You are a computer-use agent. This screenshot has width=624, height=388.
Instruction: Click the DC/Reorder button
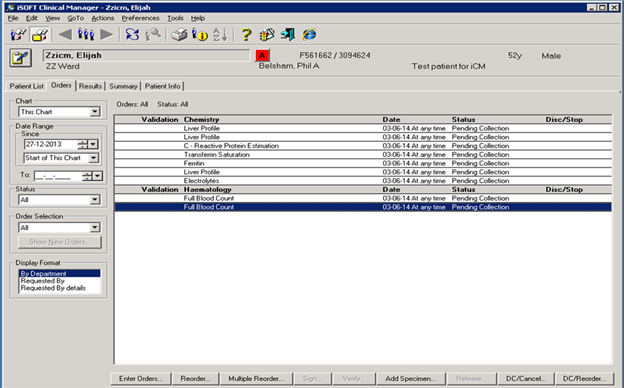584,378
